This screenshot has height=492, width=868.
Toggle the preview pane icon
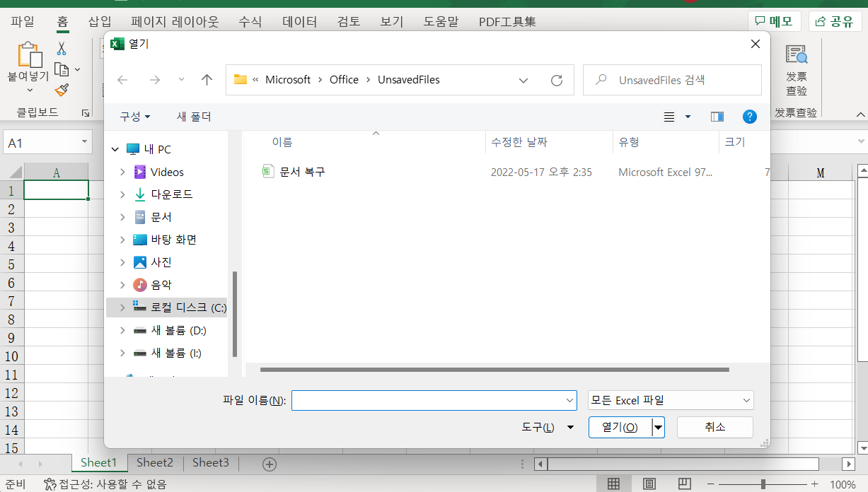[x=717, y=117]
